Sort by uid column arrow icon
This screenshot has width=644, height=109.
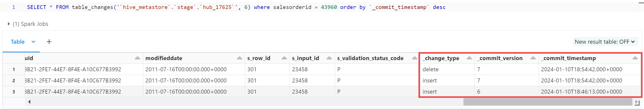click(x=137, y=58)
